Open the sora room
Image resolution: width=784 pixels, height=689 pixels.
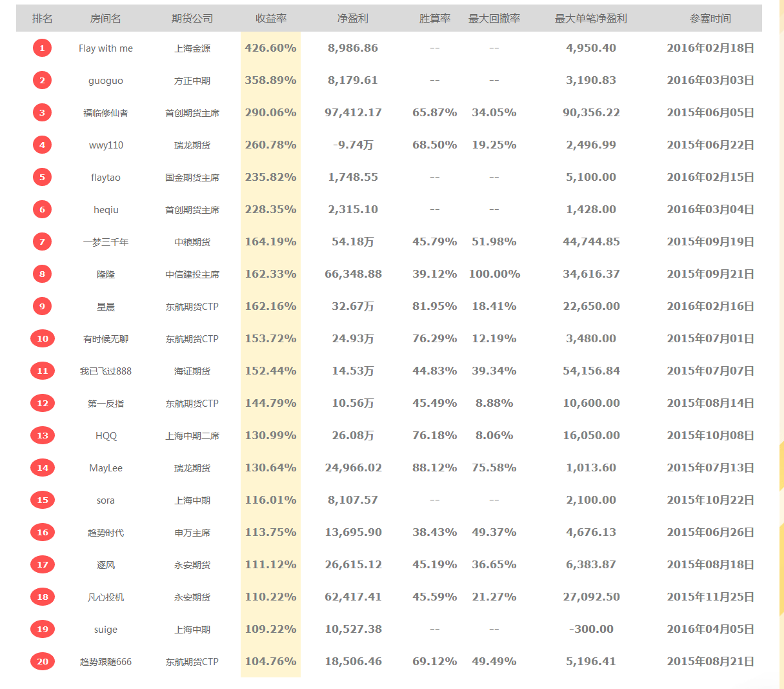pyautogui.click(x=106, y=500)
